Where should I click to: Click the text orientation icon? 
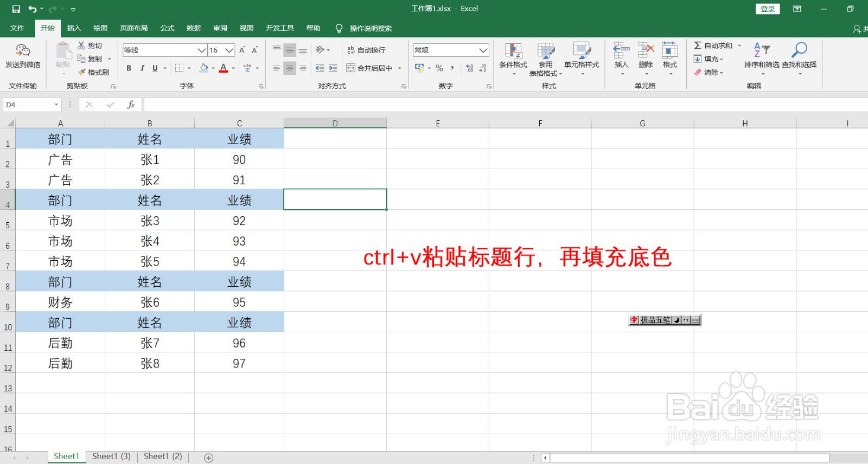tap(320, 50)
